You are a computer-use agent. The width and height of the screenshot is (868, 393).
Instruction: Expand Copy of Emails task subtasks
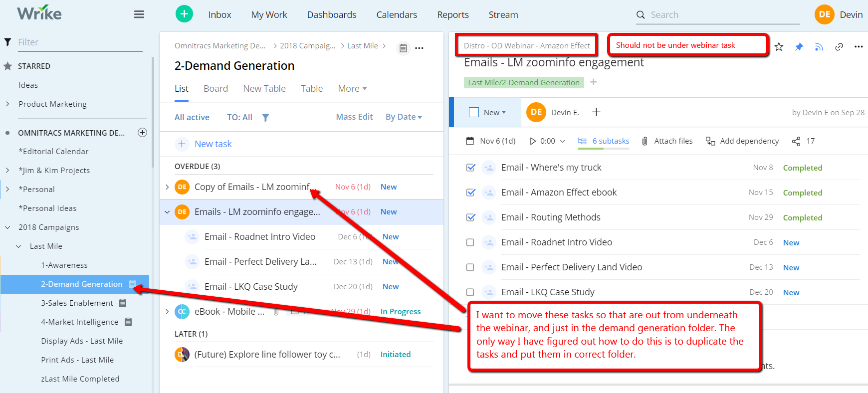point(167,187)
